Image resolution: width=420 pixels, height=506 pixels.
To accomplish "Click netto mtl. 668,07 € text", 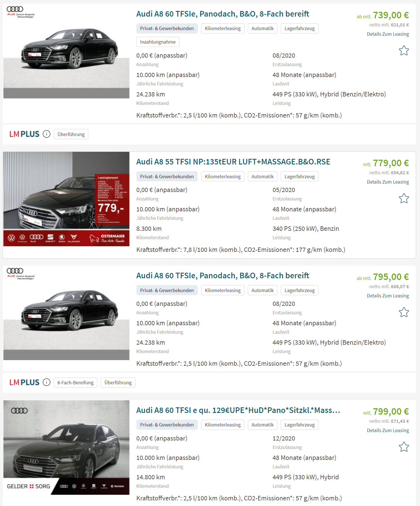I will (389, 286).
